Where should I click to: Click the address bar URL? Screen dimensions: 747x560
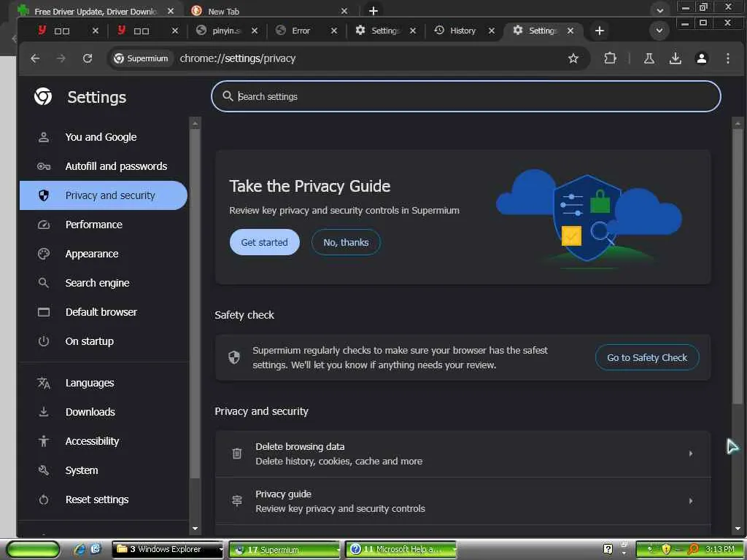tap(238, 58)
